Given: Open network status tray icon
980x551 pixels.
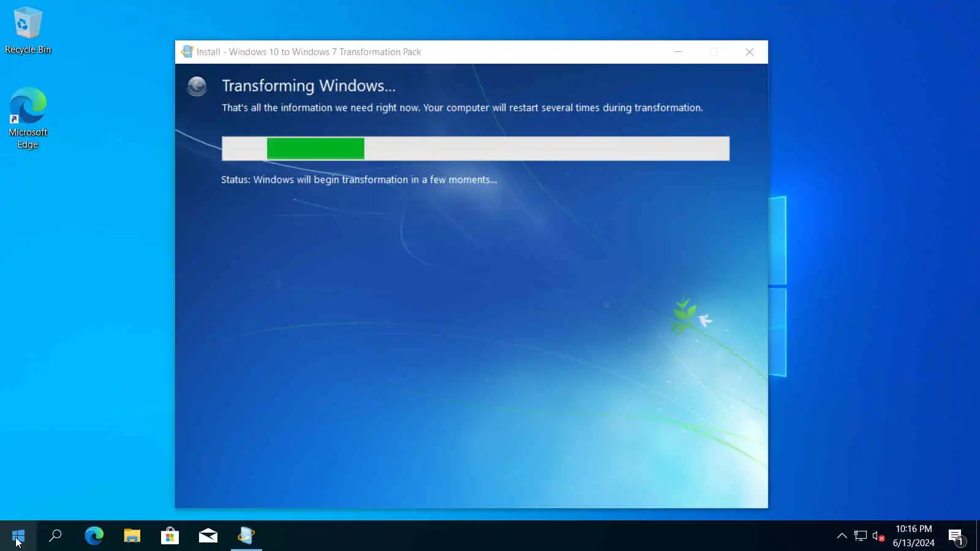Looking at the screenshot, I should click(x=861, y=536).
